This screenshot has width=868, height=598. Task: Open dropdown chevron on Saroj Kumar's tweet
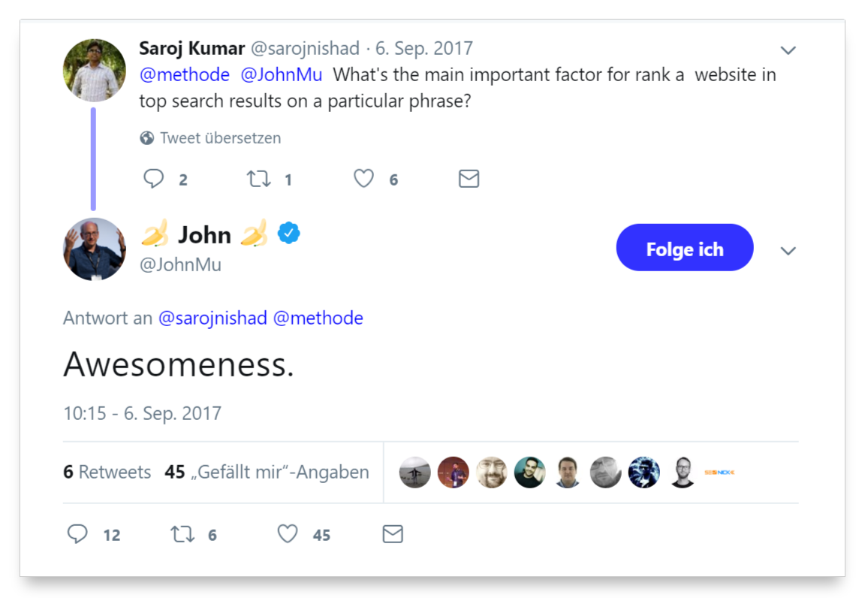point(788,50)
